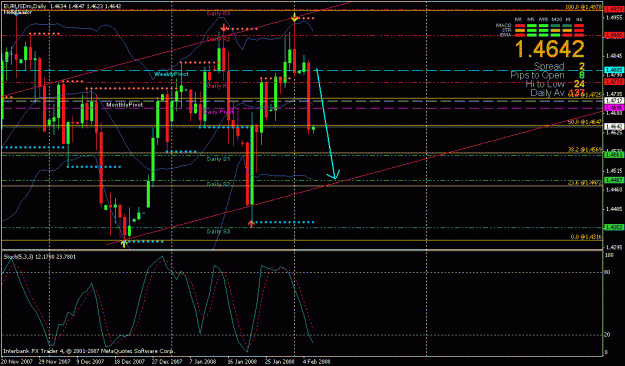625x366 pixels.
Task: Click the Spread label text
Action: pyautogui.click(x=549, y=66)
